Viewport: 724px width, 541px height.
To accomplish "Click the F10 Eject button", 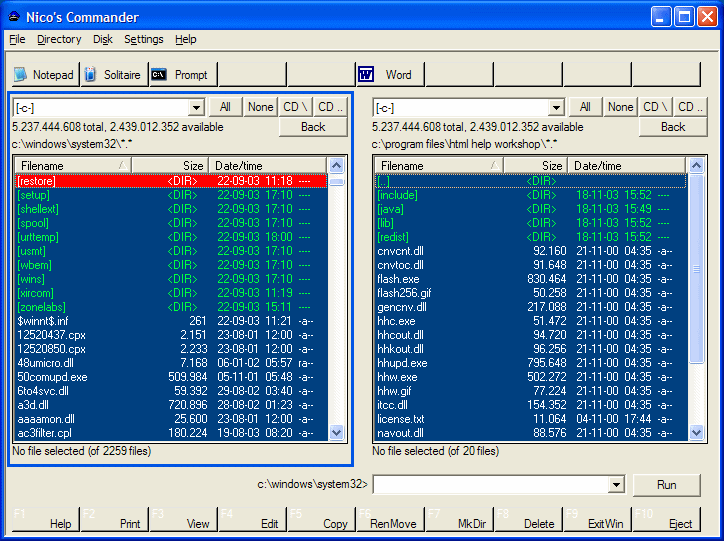I will (x=666, y=519).
